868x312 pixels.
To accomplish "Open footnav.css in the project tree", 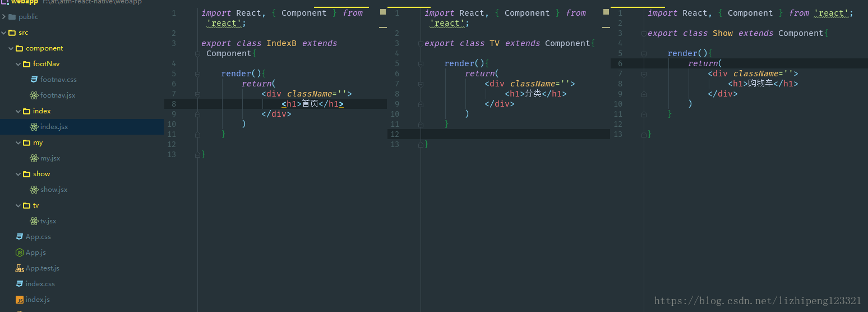I will click(58, 80).
